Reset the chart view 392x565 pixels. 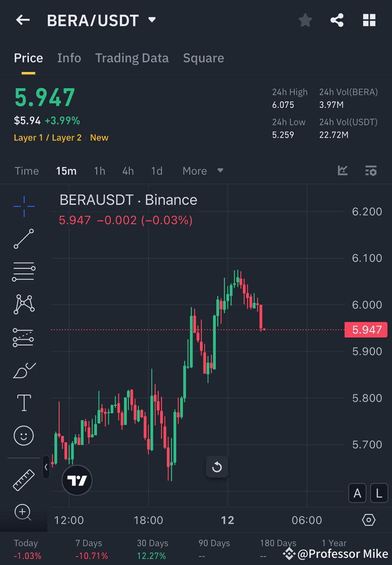click(217, 467)
